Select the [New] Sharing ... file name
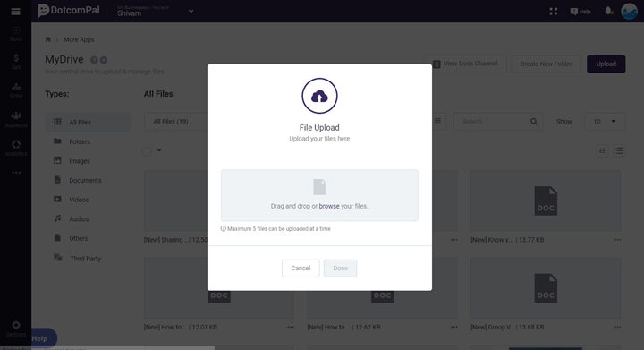Viewport: 644px width, 350px height. tap(166, 240)
